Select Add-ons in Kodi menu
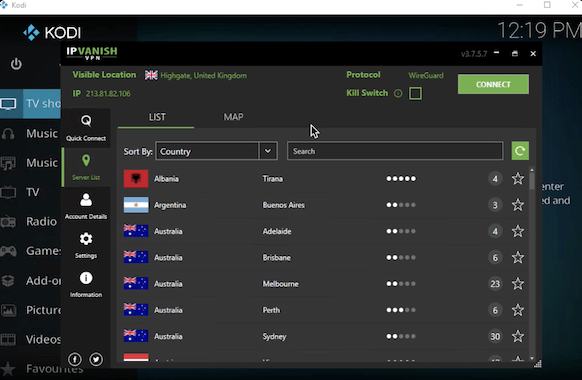 (x=30, y=281)
